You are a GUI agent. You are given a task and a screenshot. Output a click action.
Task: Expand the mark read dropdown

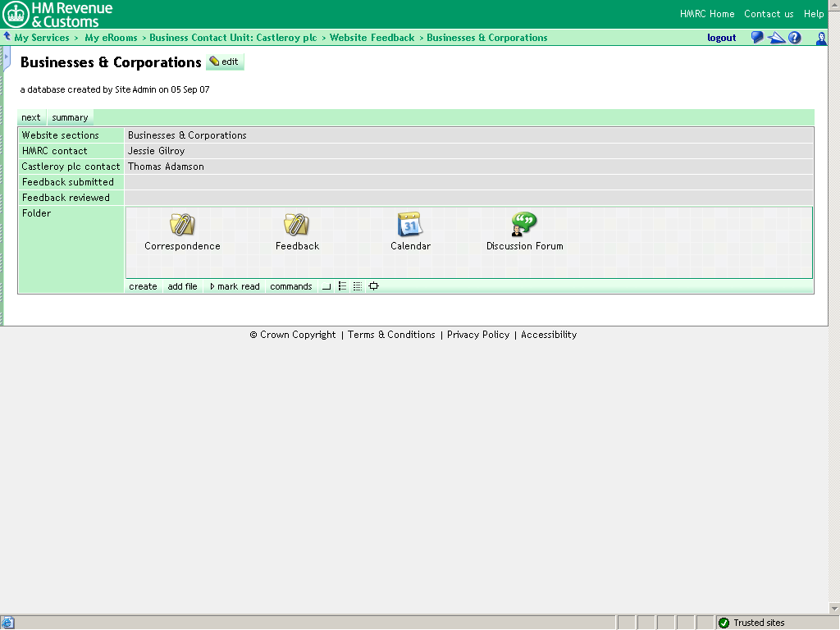coord(235,286)
